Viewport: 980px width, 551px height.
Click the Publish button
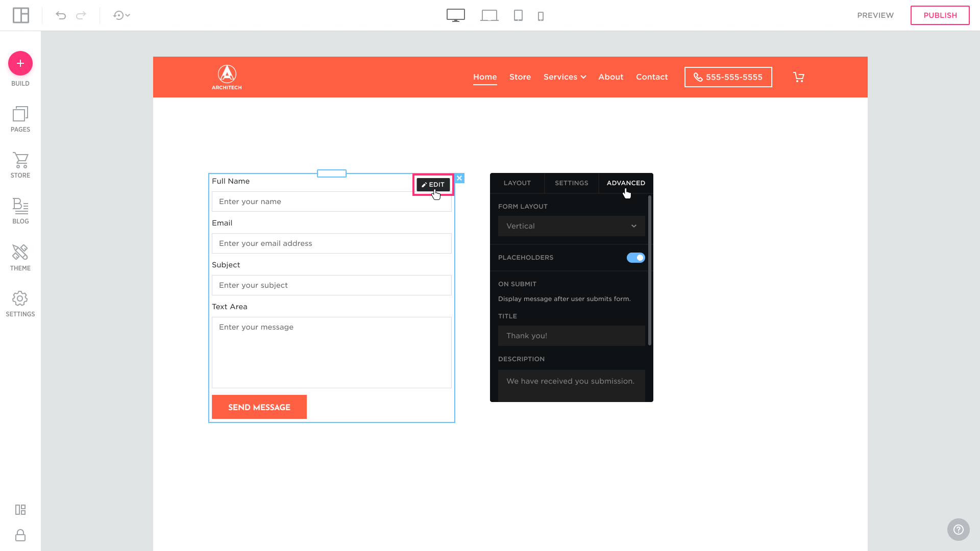(940, 15)
